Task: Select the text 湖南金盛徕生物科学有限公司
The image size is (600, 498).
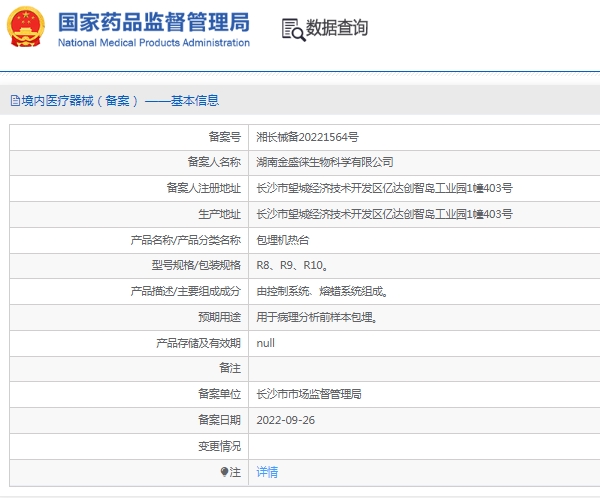Action: pyautogui.click(x=325, y=162)
